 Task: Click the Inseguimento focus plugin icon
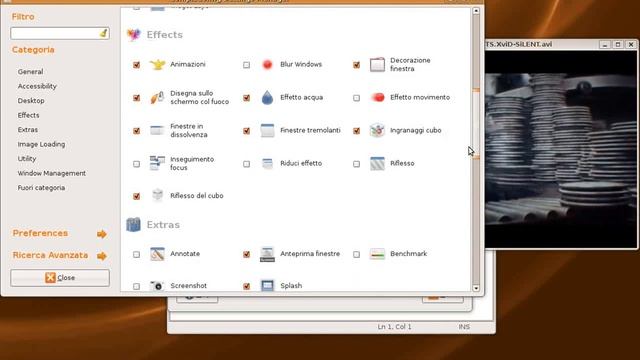157,163
